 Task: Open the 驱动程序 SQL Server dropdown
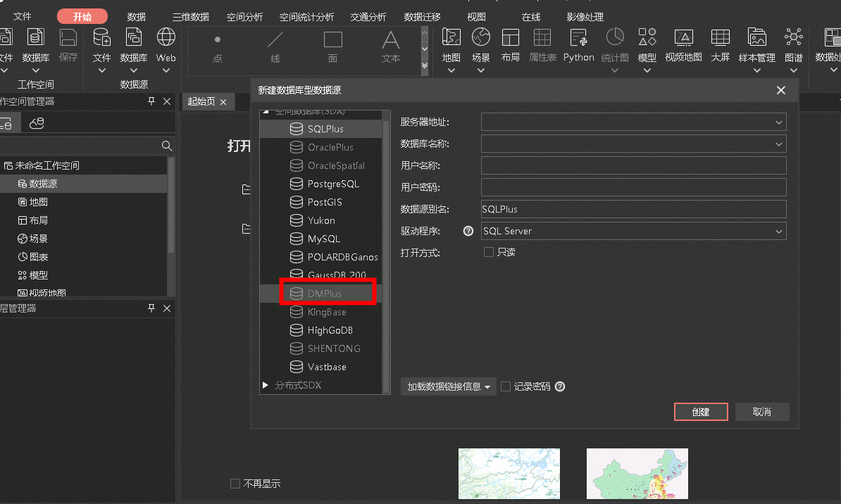point(779,232)
